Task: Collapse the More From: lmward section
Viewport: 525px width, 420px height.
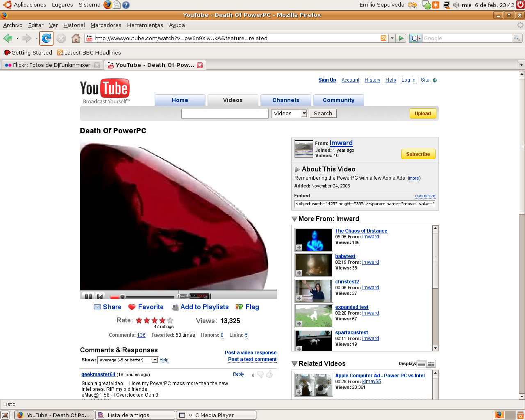Action: (294, 219)
